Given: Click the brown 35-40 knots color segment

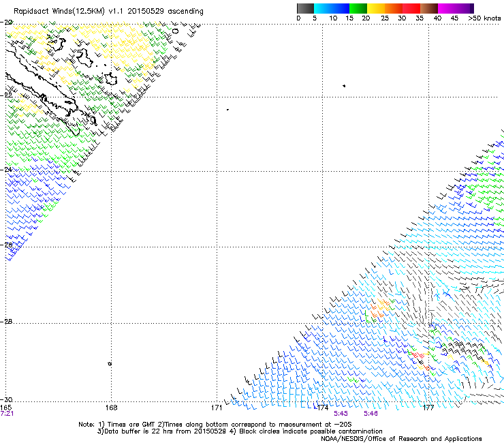Looking at the screenshot, I should click(429, 8).
